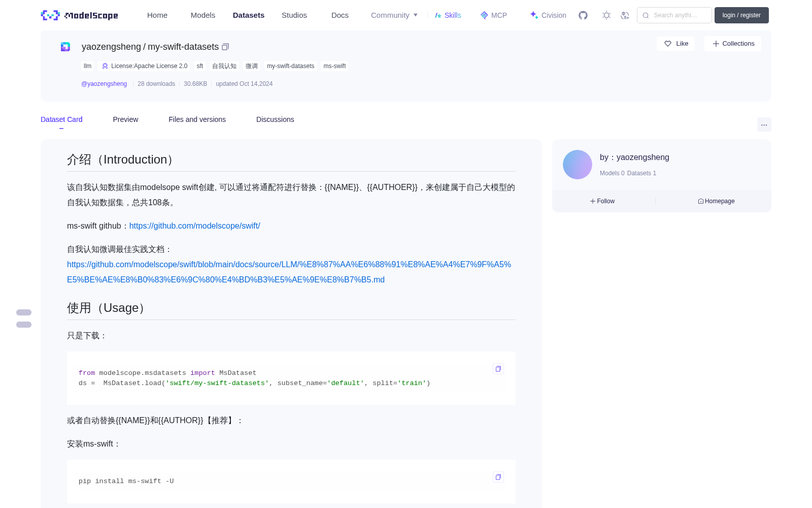The width and height of the screenshot is (812, 508).
Task: Click the 微调 tag
Action: point(252,66)
